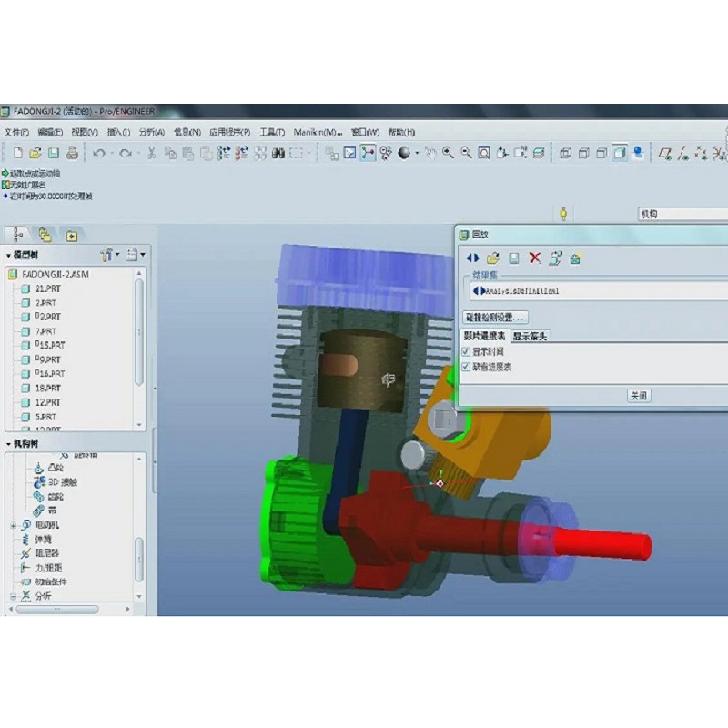Screen dimensions: 728x728
Task: Open the Manikin (M) menu
Action: [318, 132]
